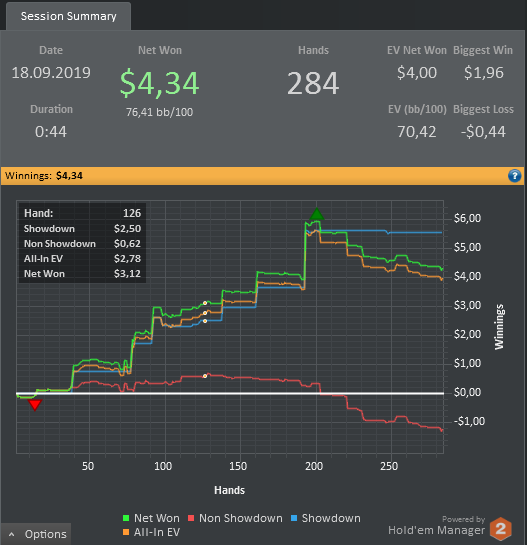Viewport: 527px width, 545px height.
Task: Toggle Net Won legend green swatch
Action: [x=126, y=518]
